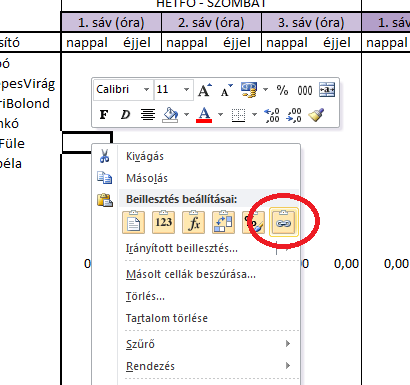The width and height of the screenshot is (410, 385).
Task: Open Irányított beillesztés dialog
Action: point(182,248)
